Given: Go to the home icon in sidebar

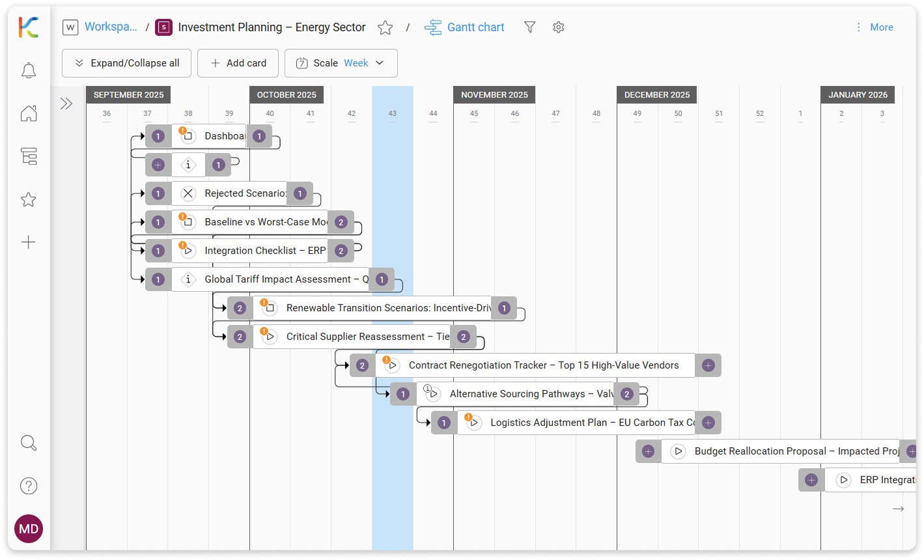Looking at the screenshot, I should pos(29,114).
